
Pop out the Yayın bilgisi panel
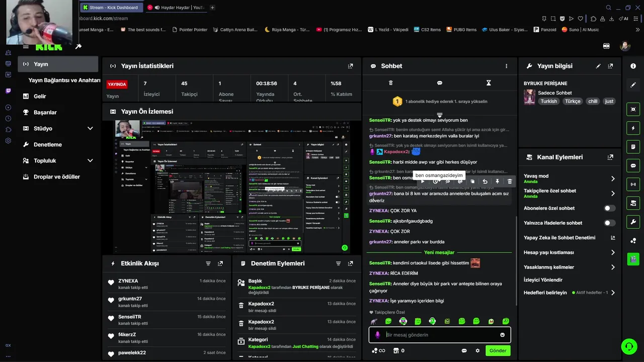610,66
